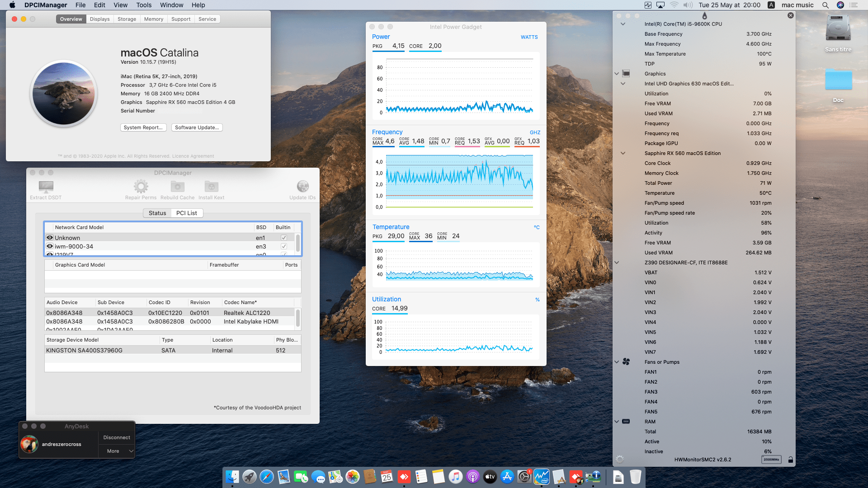Open Launchpad rocket in the Dock
Screen dimensions: 868x488
pyautogui.click(x=249, y=477)
